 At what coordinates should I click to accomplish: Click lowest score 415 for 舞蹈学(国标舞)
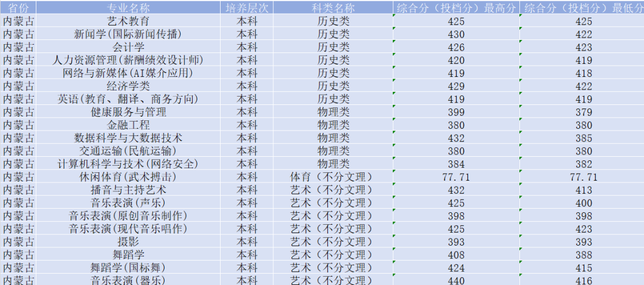(x=582, y=268)
